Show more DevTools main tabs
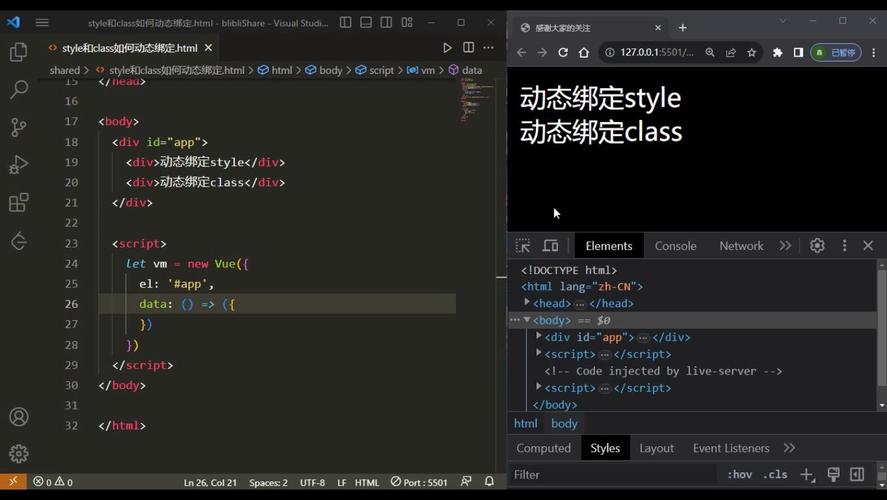887x500 pixels. coord(785,246)
